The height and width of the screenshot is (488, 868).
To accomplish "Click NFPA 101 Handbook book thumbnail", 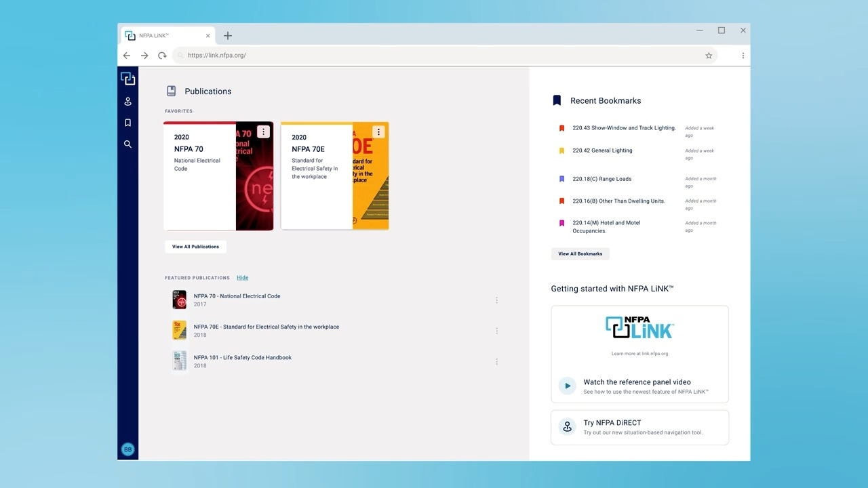I will tap(179, 361).
